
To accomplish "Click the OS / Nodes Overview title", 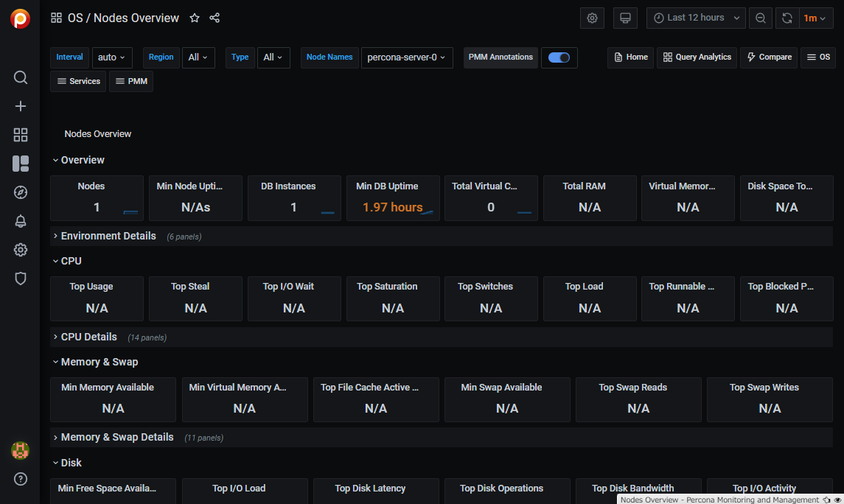I will (123, 18).
